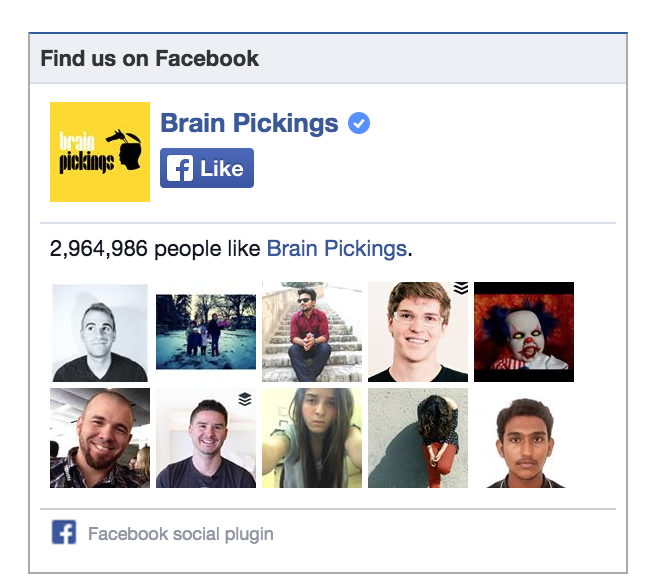The width and height of the screenshot is (650, 588).
Task: Open the Brain Pickings page title link
Action: pos(249,123)
